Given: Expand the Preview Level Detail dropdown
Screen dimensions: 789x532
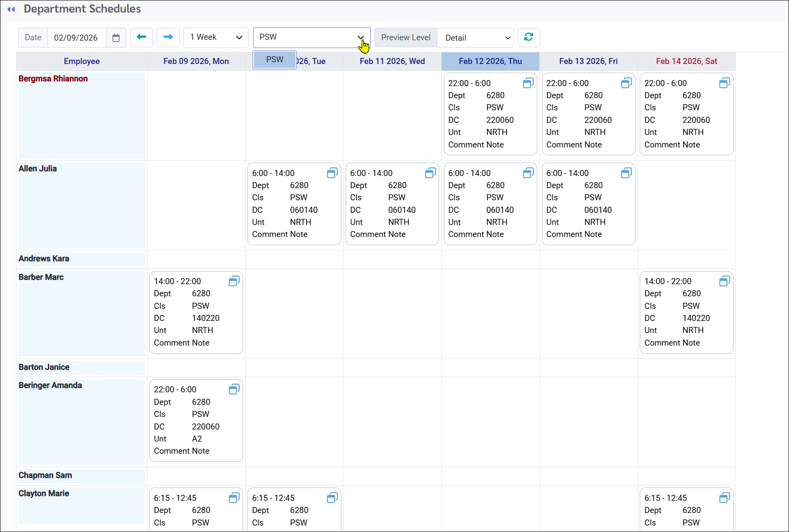Looking at the screenshot, I should click(x=475, y=38).
